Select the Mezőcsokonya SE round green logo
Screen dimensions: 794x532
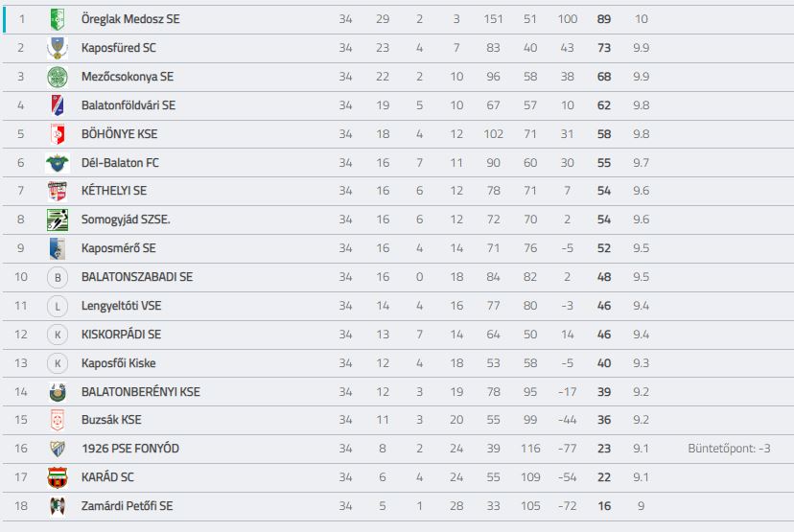tap(58, 77)
